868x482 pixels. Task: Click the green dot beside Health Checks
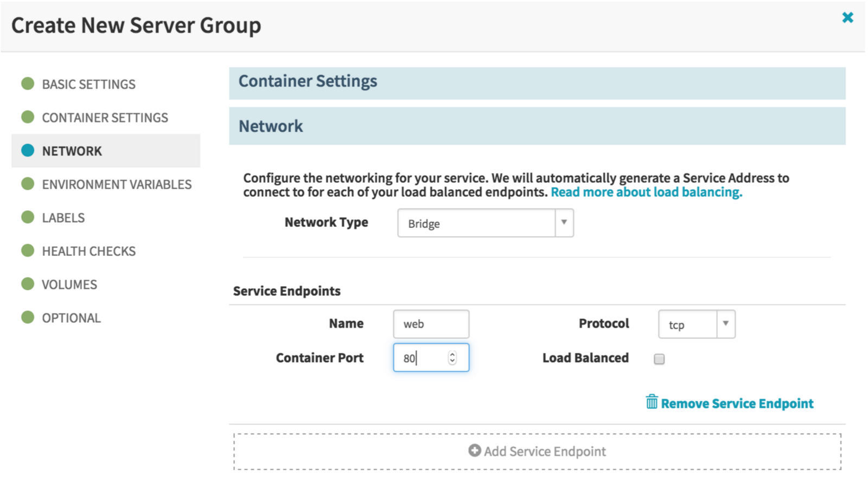coord(28,250)
